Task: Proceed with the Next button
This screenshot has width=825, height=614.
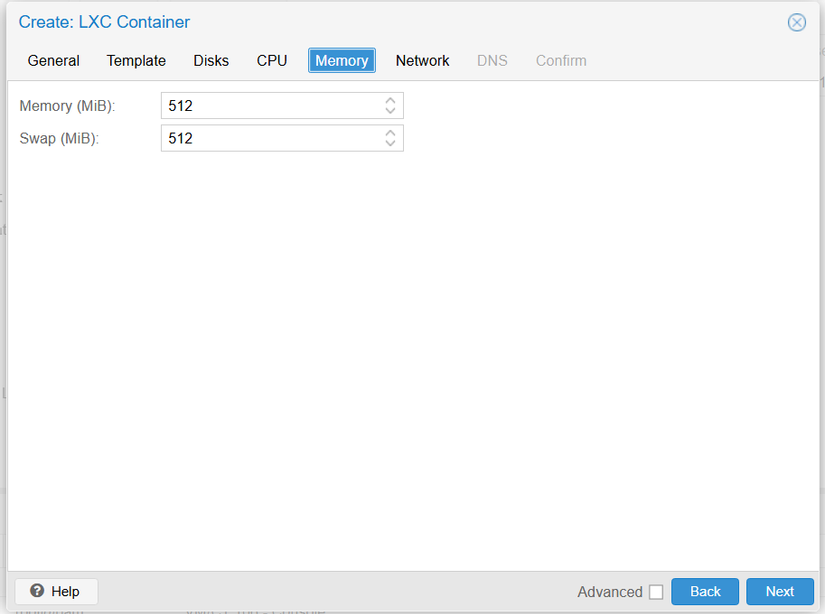Action: coord(780,591)
